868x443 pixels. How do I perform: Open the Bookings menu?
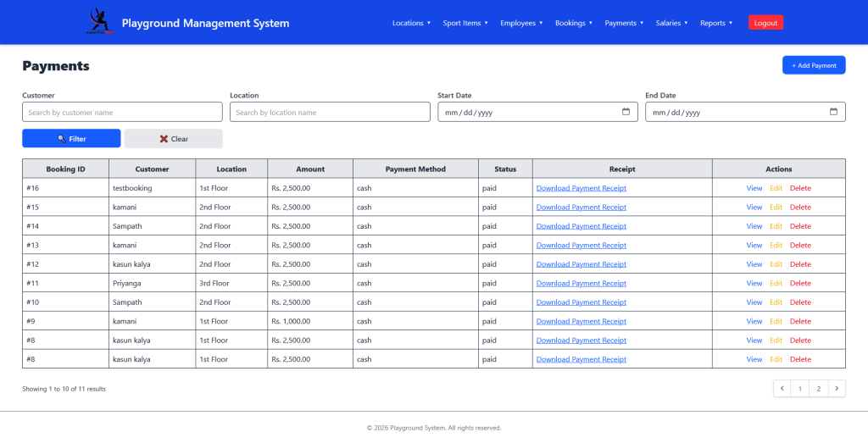tap(574, 23)
